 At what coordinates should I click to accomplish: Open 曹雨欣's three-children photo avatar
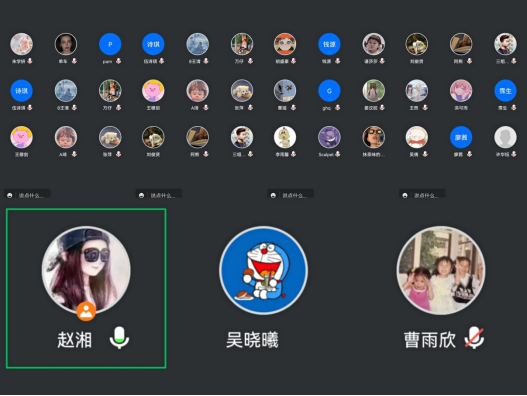[441, 270]
